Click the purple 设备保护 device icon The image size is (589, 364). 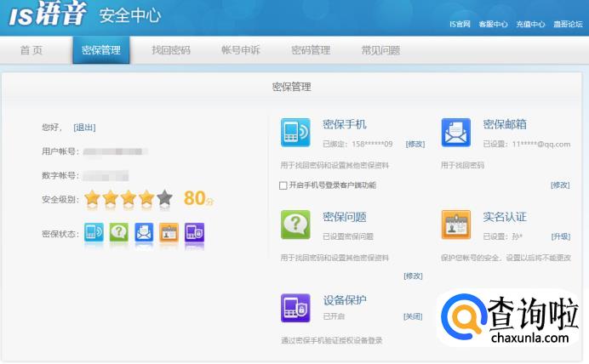(x=295, y=308)
